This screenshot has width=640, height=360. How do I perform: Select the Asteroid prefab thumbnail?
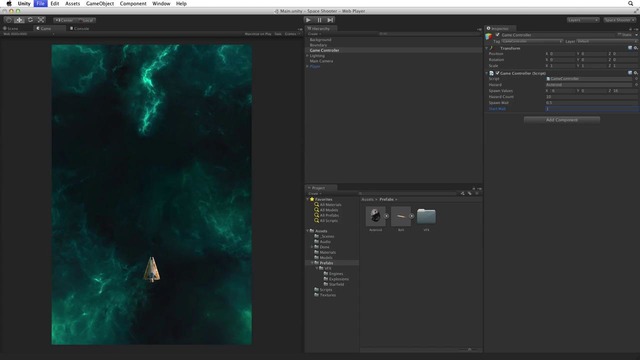(376, 217)
